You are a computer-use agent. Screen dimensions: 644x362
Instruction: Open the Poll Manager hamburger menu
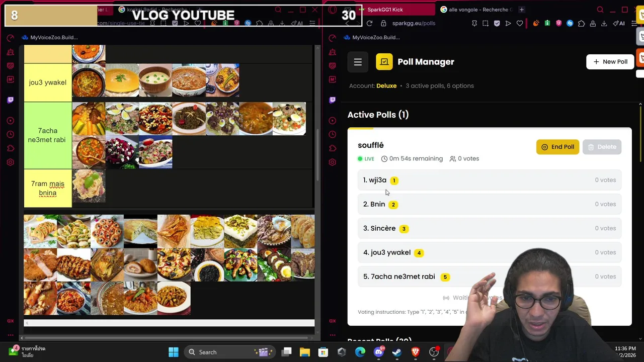(x=358, y=62)
